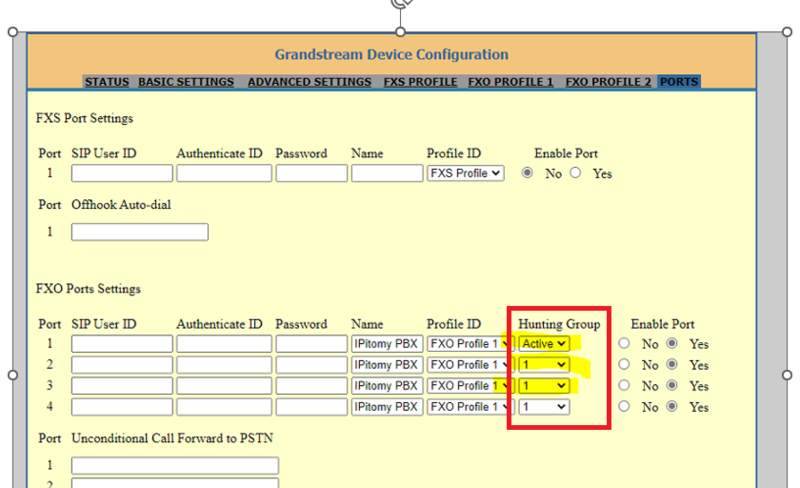Viewport: 800px width, 488px height.
Task: Open the STATUS tab
Action: [x=107, y=82]
